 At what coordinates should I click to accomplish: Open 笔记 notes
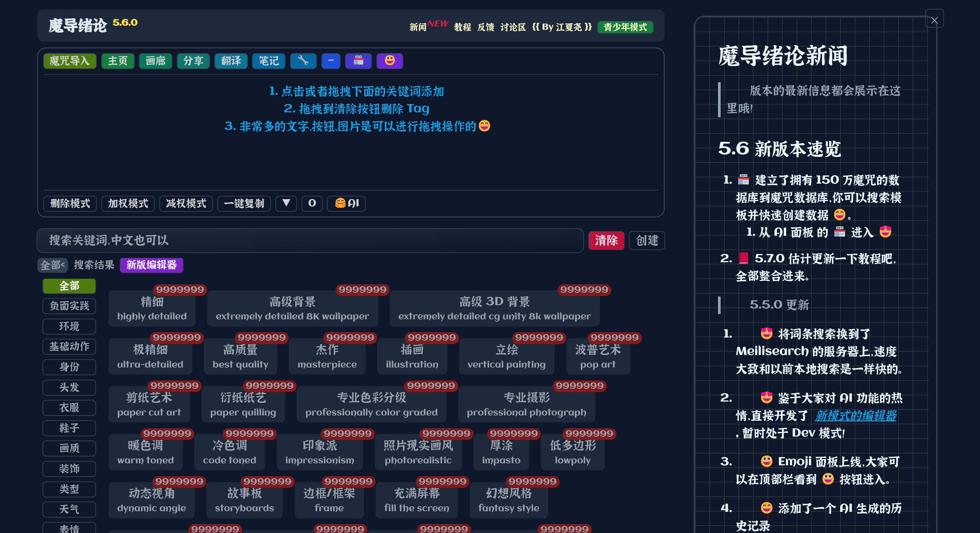(269, 61)
